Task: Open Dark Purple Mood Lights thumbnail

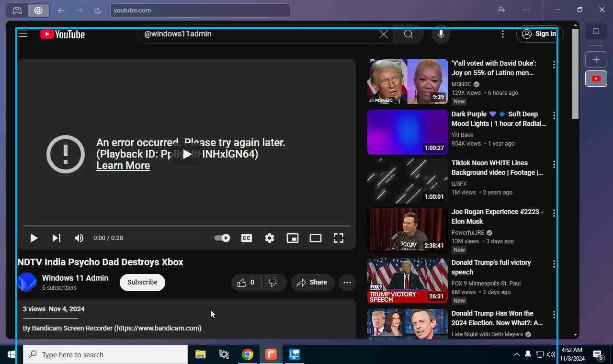Action: [x=408, y=132]
